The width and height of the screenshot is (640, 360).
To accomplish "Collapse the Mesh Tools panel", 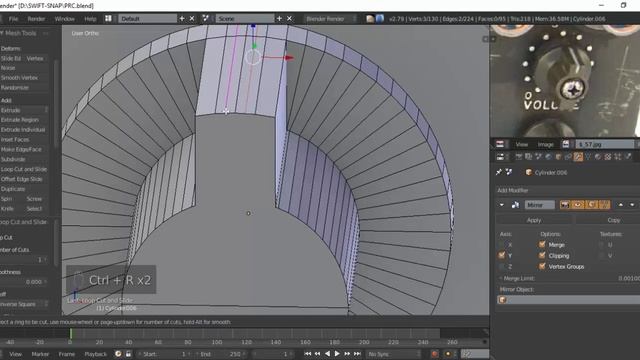I will [x=2, y=33].
